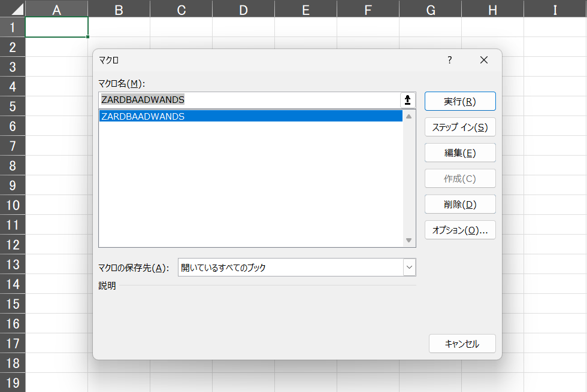
Task: Select row 3 header
Action: pos(13,67)
